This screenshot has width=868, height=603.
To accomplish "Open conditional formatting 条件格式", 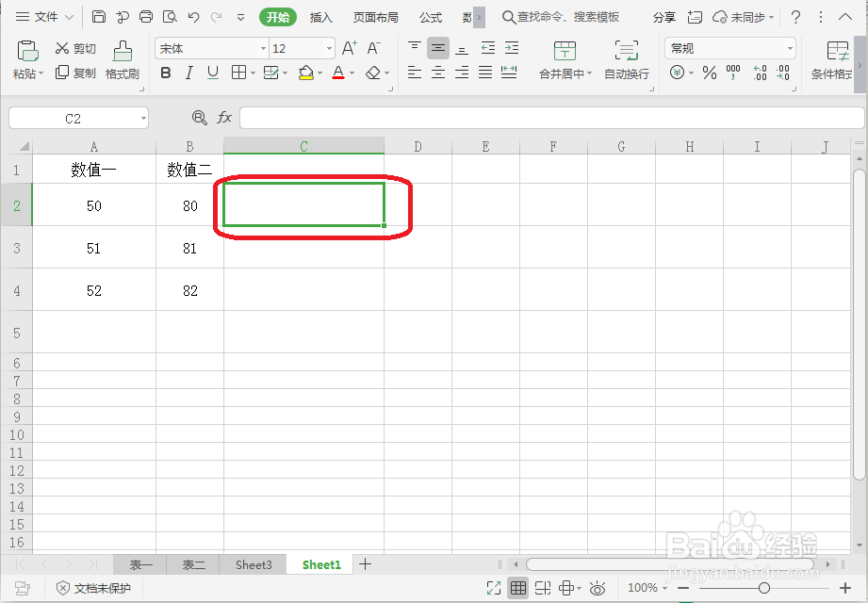I will pyautogui.click(x=832, y=60).
